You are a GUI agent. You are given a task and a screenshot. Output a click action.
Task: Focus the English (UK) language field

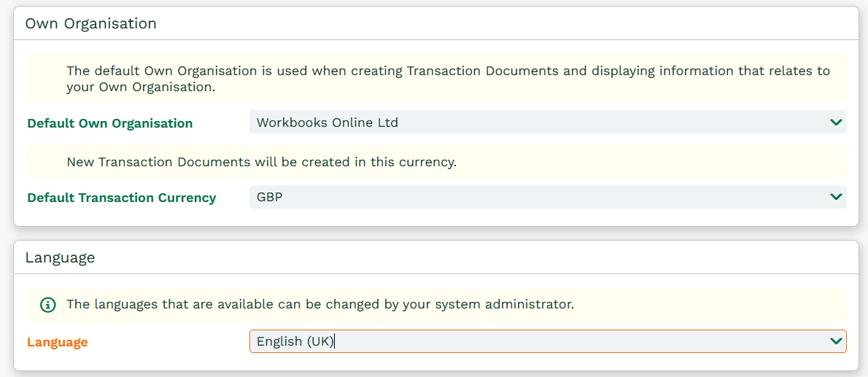(x=547, y=341)
